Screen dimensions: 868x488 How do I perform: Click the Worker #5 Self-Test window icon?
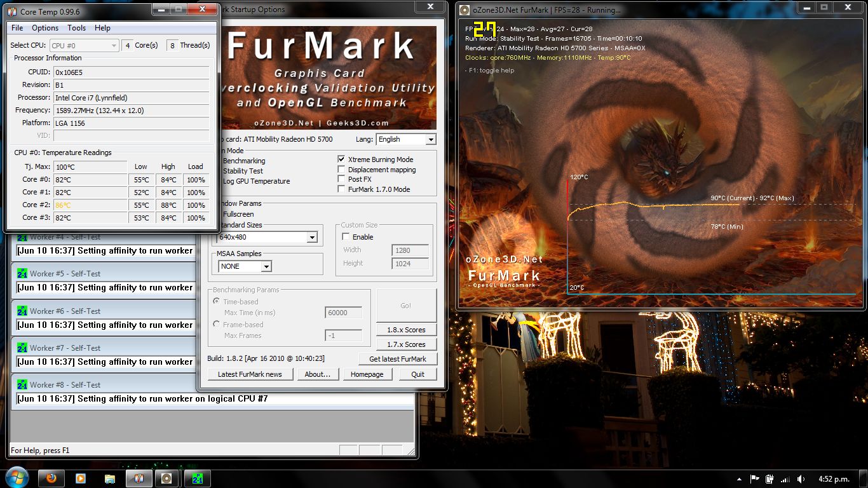click(22, 274)
